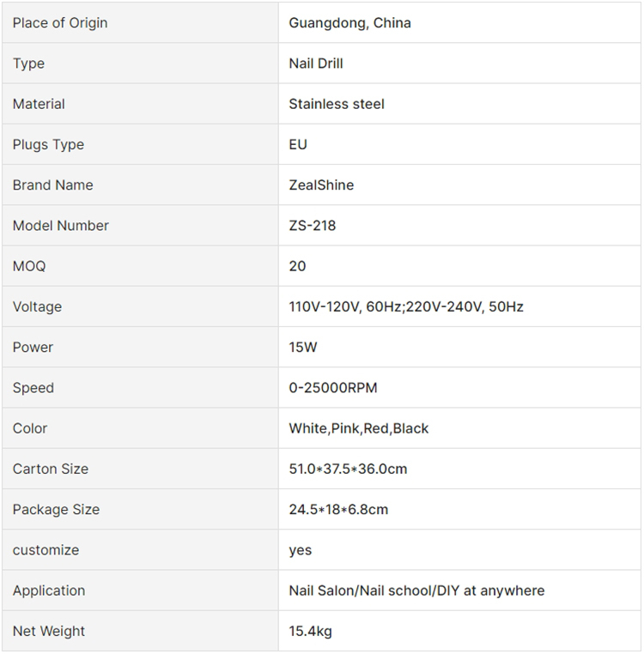
Task: Click the ZealShine brand name
Action: [x=321, y=185]
